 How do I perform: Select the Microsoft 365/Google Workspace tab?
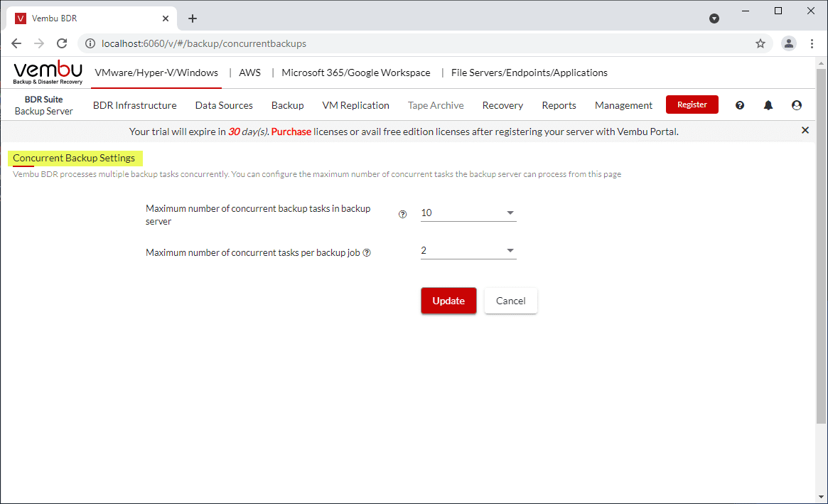pos(356,73)
